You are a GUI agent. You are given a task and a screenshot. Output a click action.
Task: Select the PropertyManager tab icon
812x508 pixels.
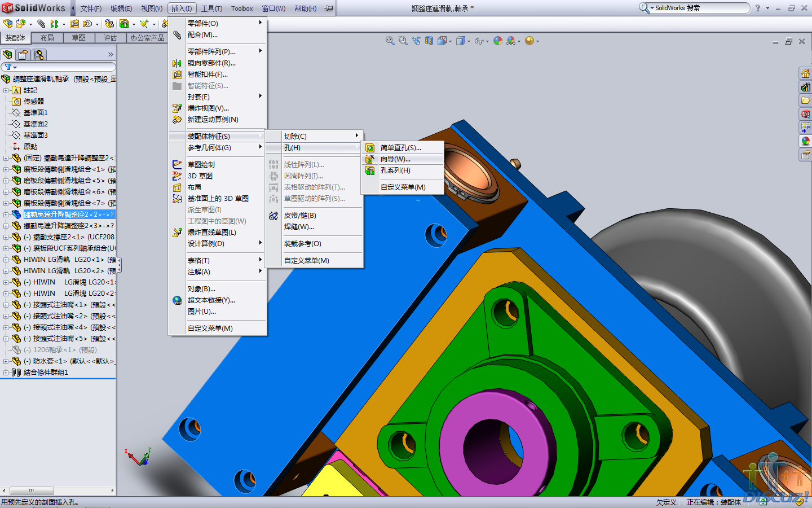pos(23,55)
